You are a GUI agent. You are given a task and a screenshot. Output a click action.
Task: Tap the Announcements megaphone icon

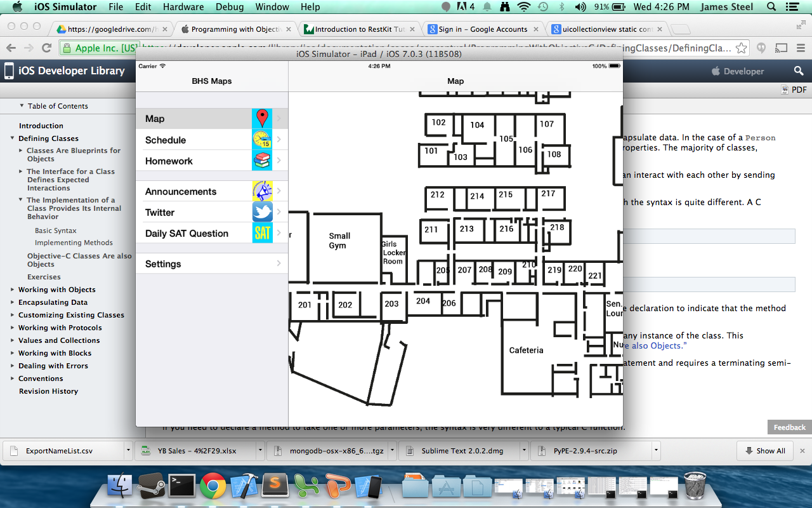tap(262, 191)
